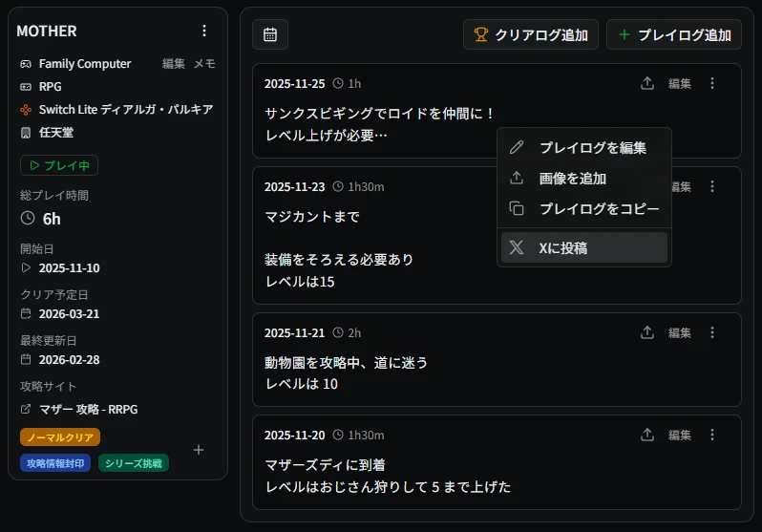The height and width of the screenshot is (532, 762).
Task: Click the genre icon beside RPG
Action: 26,87
